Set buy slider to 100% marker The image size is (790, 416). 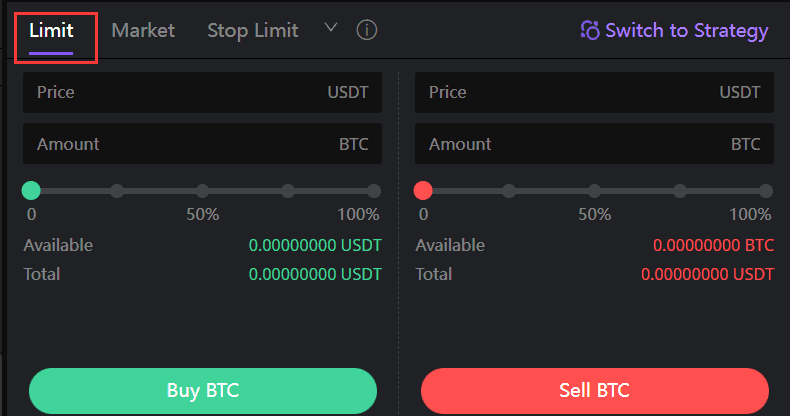(x=374, y=191)
